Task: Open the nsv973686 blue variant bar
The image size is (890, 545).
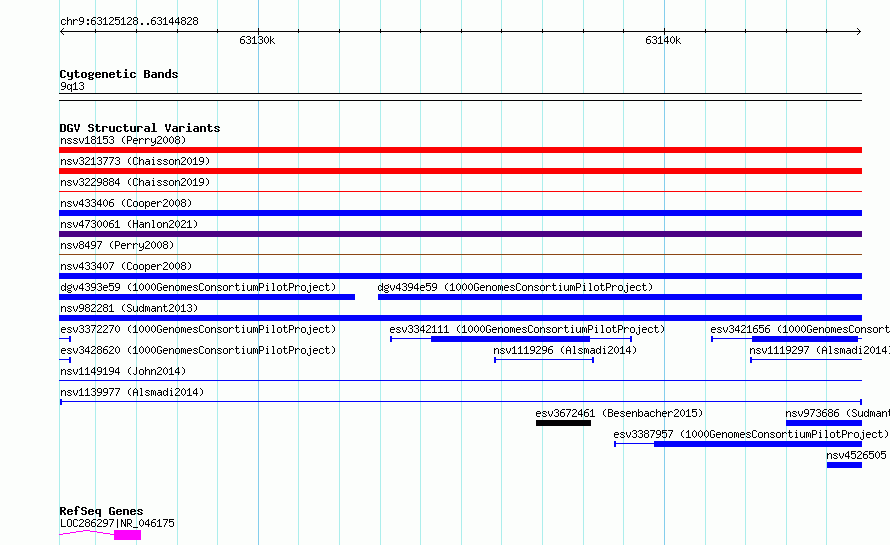Action: coord(824,423)
